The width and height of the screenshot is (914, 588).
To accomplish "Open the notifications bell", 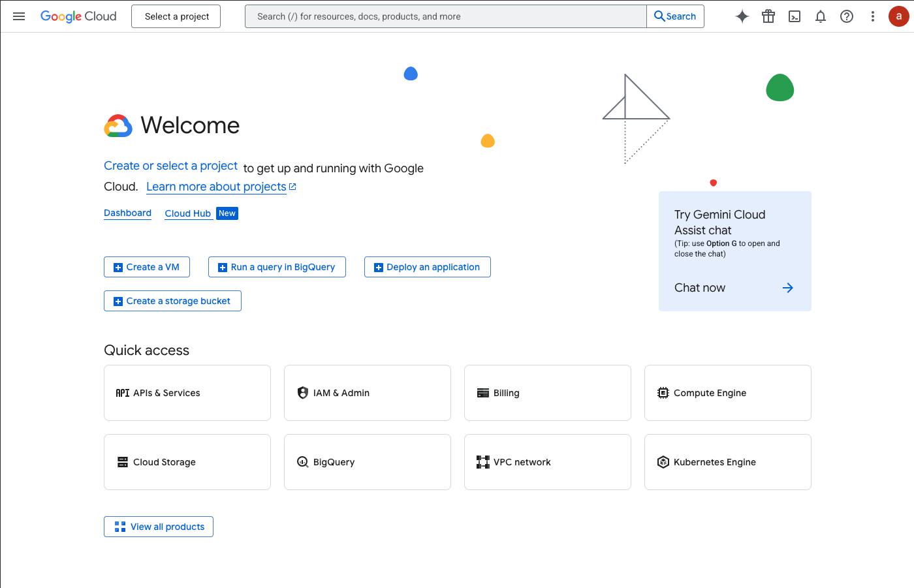I will [x=821, y=16].
